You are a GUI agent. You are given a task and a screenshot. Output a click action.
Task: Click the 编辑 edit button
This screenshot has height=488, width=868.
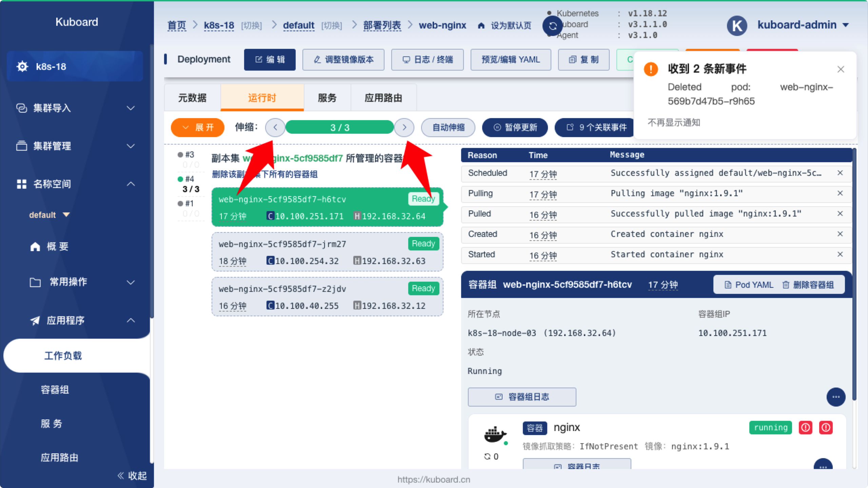tap(270, 60)
